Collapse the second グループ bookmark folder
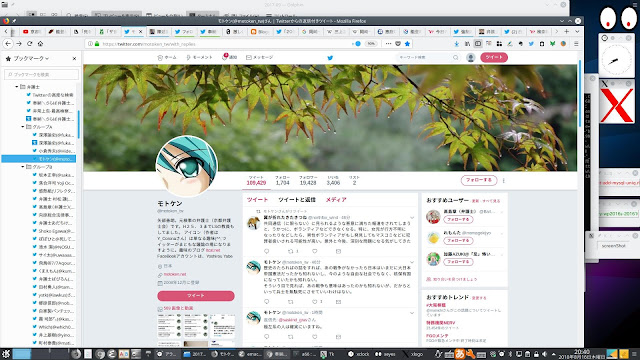 [x=23, y=167]
